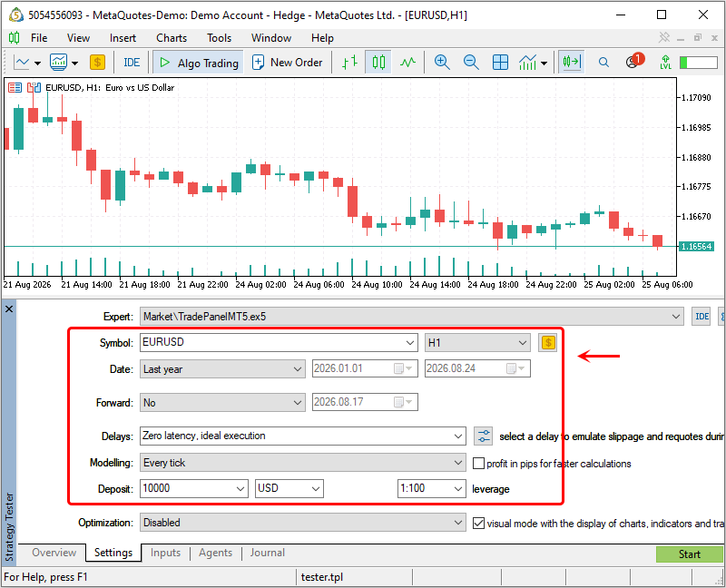
Task: Open the File menu
Action: point(39,38)
